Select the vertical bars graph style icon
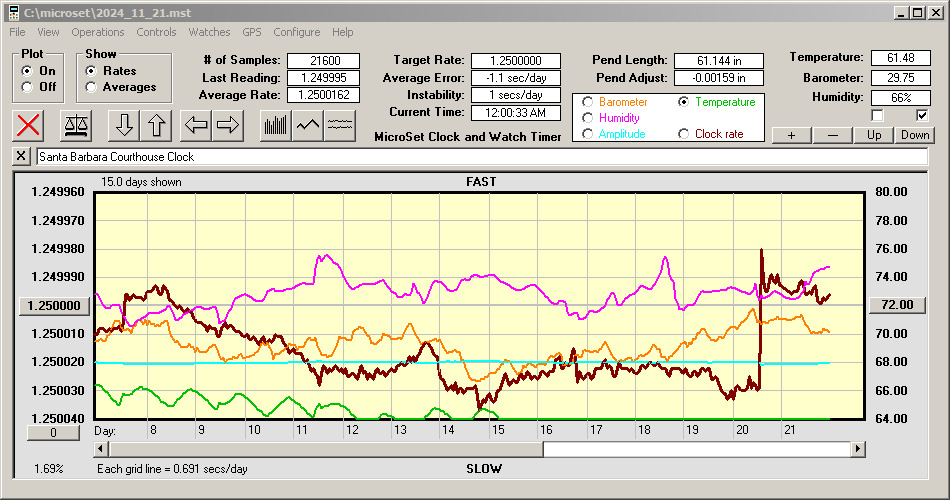 tap(275, 125)
